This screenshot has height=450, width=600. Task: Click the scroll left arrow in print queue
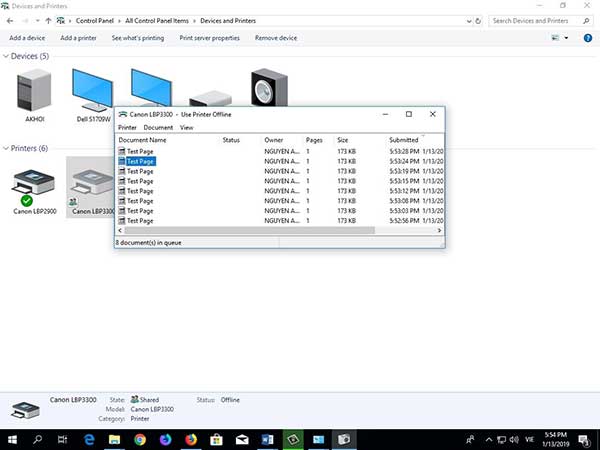coord(120,230)
